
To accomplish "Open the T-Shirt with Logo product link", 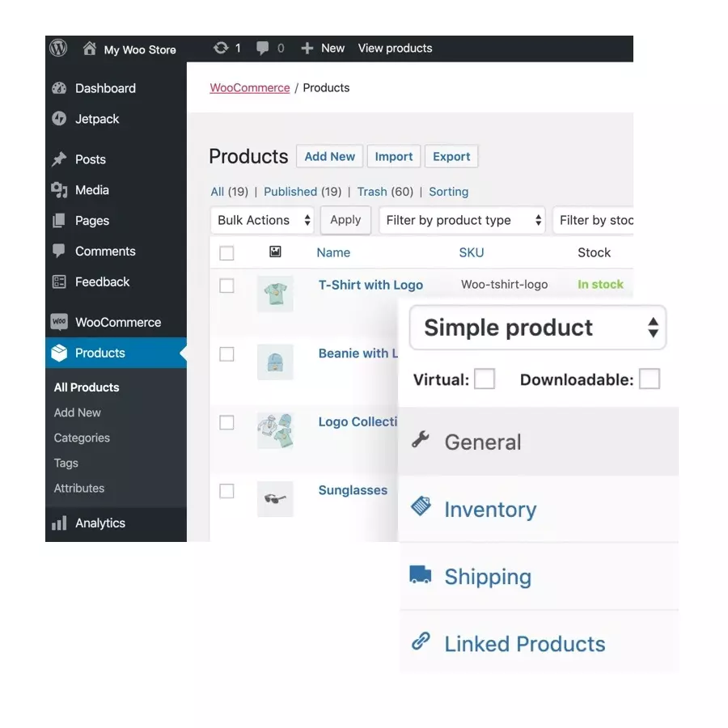I will tap(370, 285).
